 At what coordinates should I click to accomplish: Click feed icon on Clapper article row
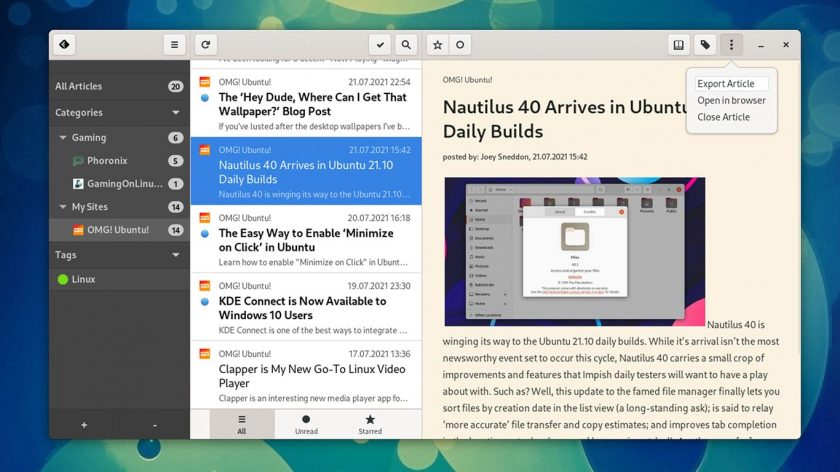coord(205,354)
